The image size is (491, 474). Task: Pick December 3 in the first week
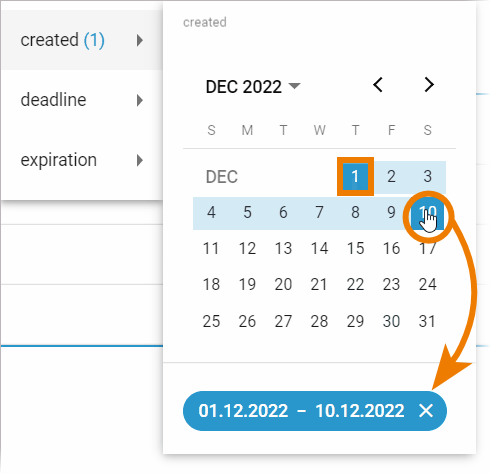click(x=427, y=176)
